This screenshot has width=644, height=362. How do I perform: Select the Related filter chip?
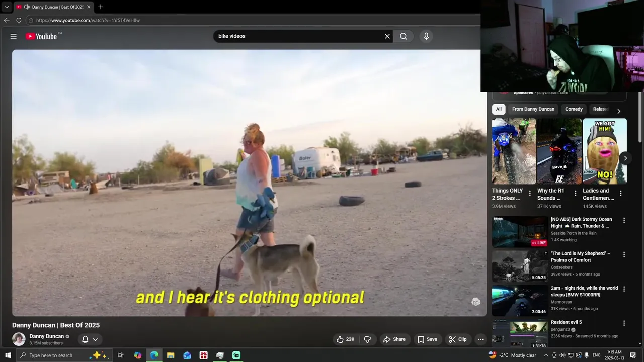pos(600,109)
